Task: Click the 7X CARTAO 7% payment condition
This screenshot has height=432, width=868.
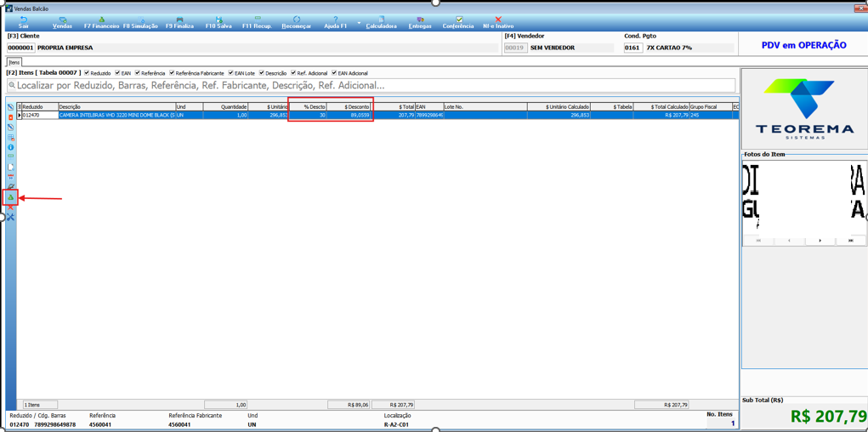Action: [669, 48]
